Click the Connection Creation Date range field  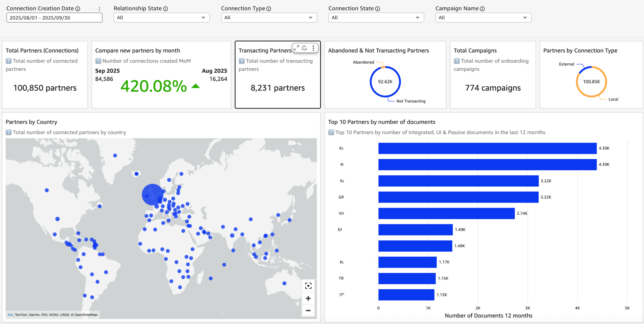(54, 18)
